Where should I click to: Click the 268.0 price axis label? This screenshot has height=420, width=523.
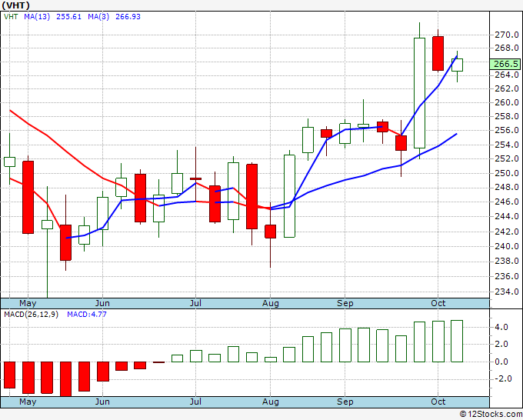(x=507, y=48)
